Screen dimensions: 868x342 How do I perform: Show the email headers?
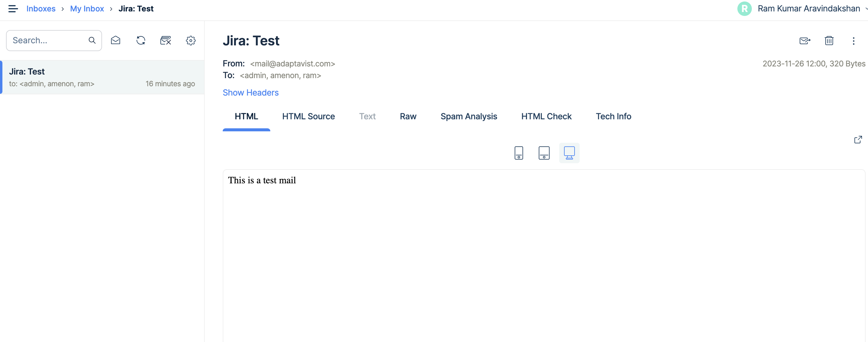click(x=251, y=92)
